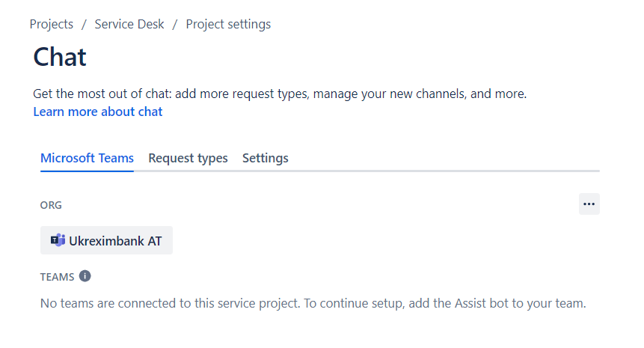Switch to the Request types tab

pos(188,158)
